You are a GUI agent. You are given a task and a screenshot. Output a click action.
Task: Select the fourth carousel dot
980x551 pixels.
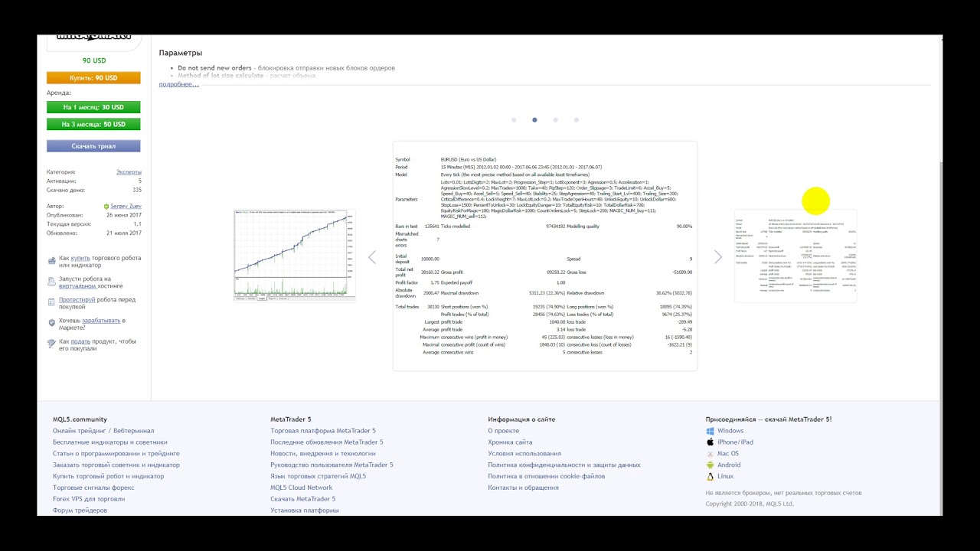click(577, 119)
